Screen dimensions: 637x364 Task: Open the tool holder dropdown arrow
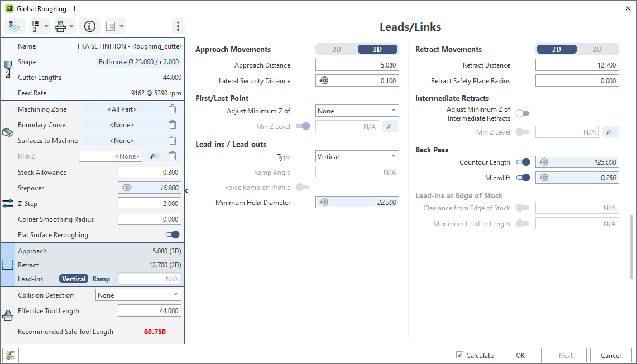[71, 26]
